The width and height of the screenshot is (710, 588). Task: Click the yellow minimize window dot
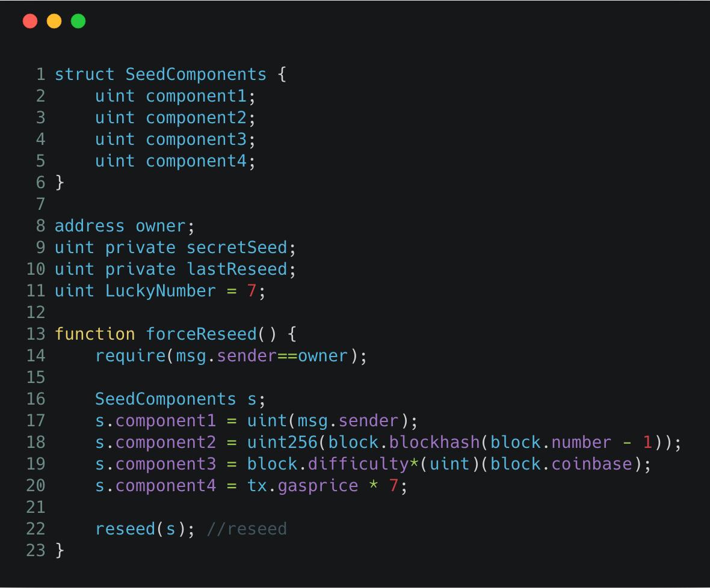tap(54, 22)
